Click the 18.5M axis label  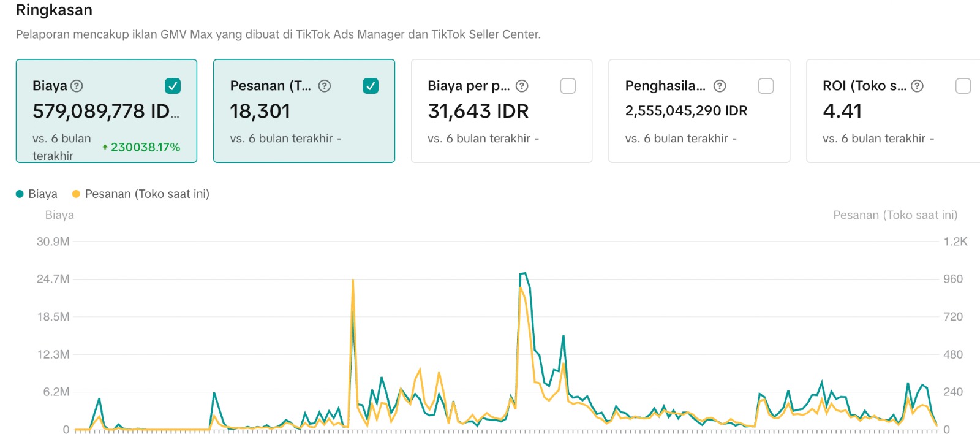(53, 317)
